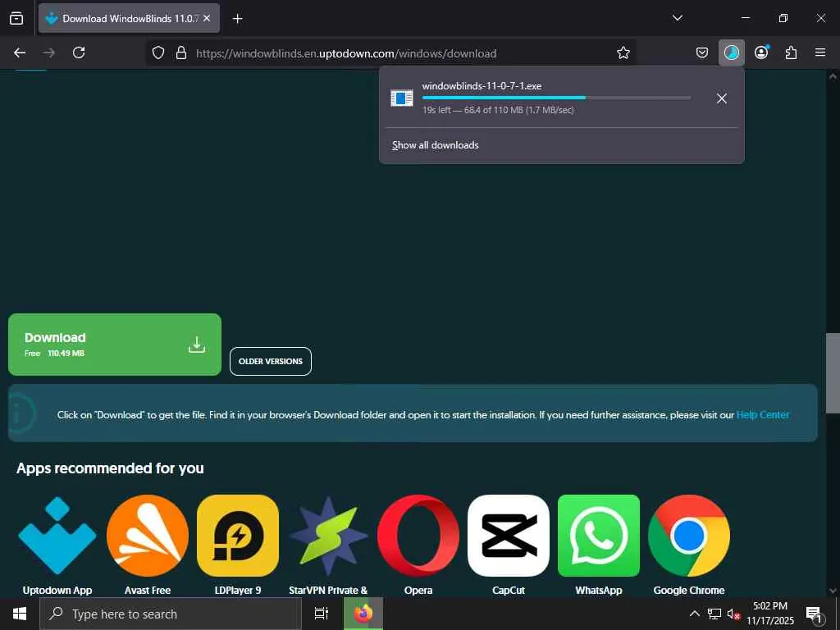840x630 pixels.
Task: Click taskbar 'Type here to search' box
Action: coord(171,614)
